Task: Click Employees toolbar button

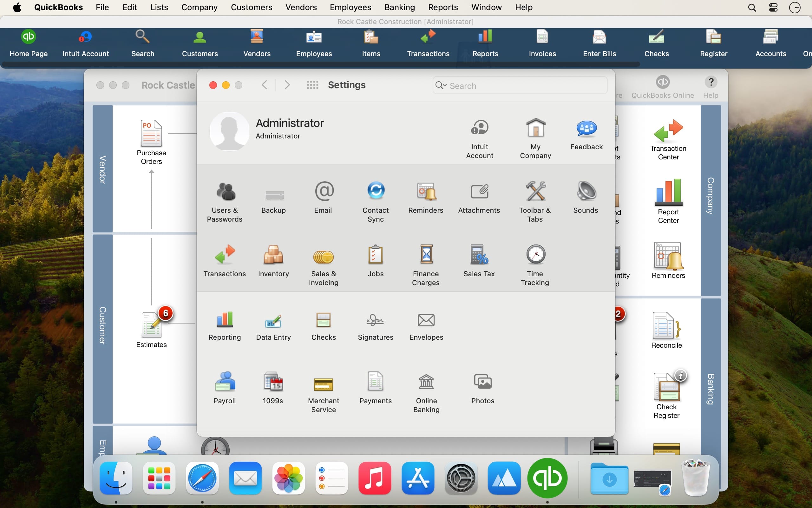Action: coord(314,44)
